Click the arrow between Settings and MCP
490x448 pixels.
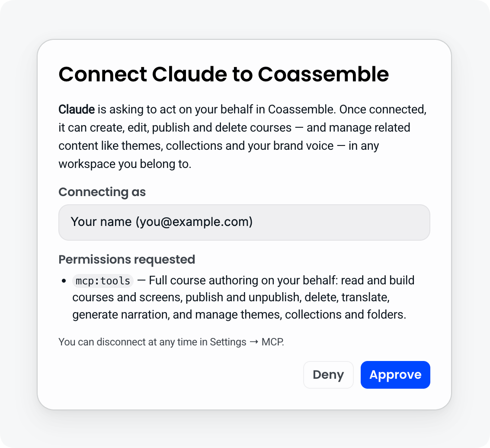254,342
